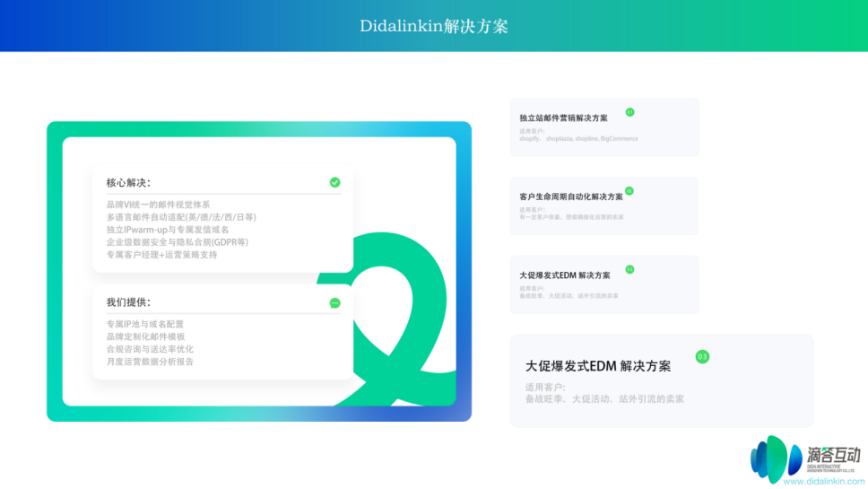Click the 01 badge on 独立站邮件营销解决方案 card

pyautogui.click(x=630, y=112)
